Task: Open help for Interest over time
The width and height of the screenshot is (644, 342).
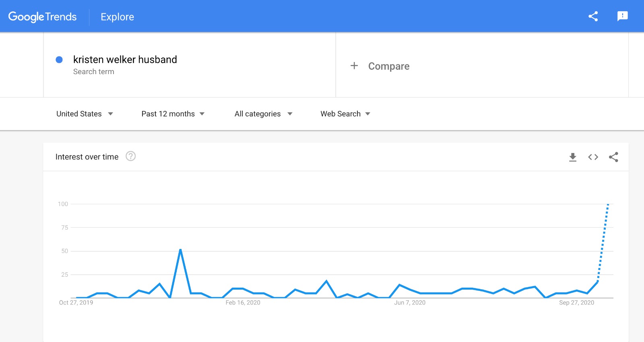Action: 130,156
